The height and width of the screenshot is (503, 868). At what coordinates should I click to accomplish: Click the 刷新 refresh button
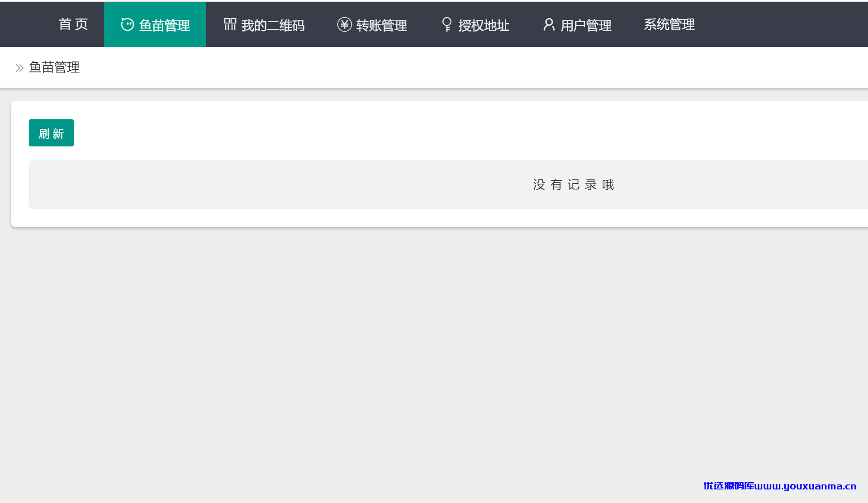point(51,133)
